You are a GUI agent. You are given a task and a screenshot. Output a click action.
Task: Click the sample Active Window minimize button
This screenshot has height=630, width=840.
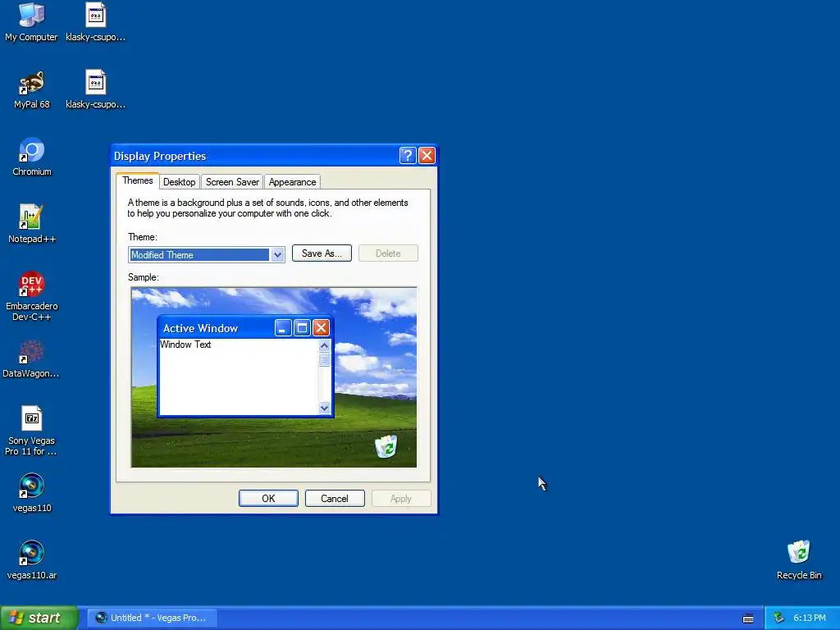point(283,328)
